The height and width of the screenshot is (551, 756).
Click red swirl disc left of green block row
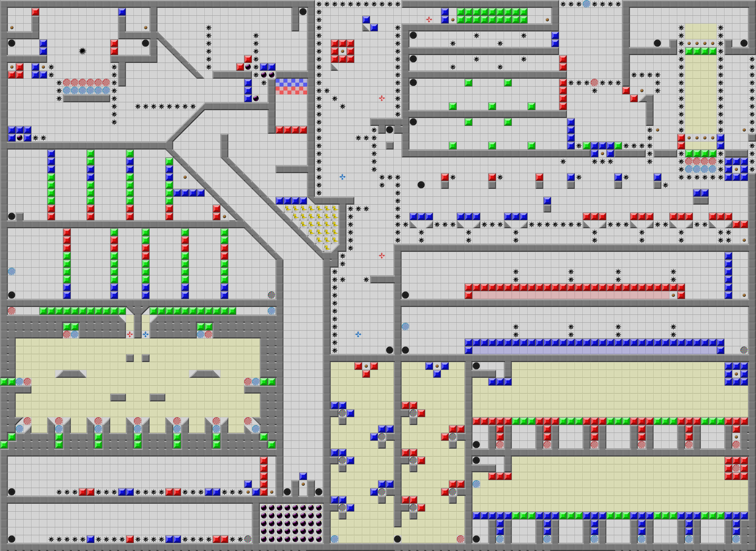click(12, 311)
